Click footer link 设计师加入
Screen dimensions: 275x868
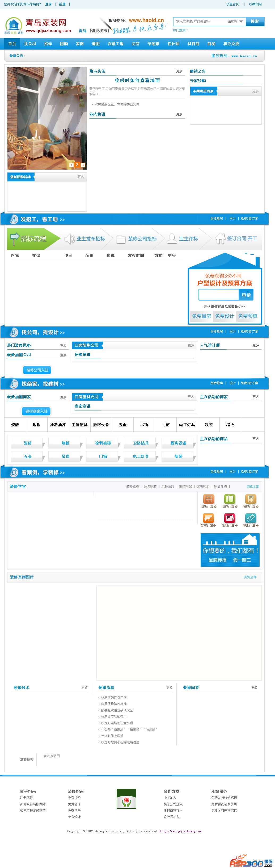tap(171, 817)
